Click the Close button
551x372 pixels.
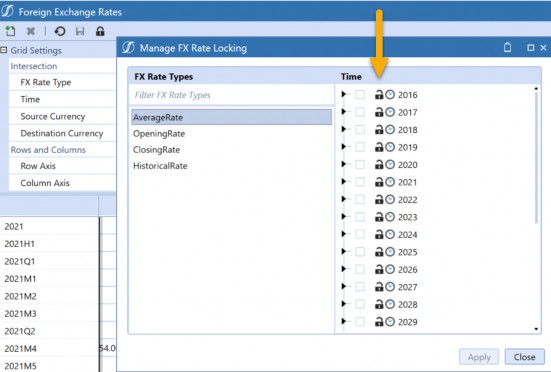tap(524, 357)
